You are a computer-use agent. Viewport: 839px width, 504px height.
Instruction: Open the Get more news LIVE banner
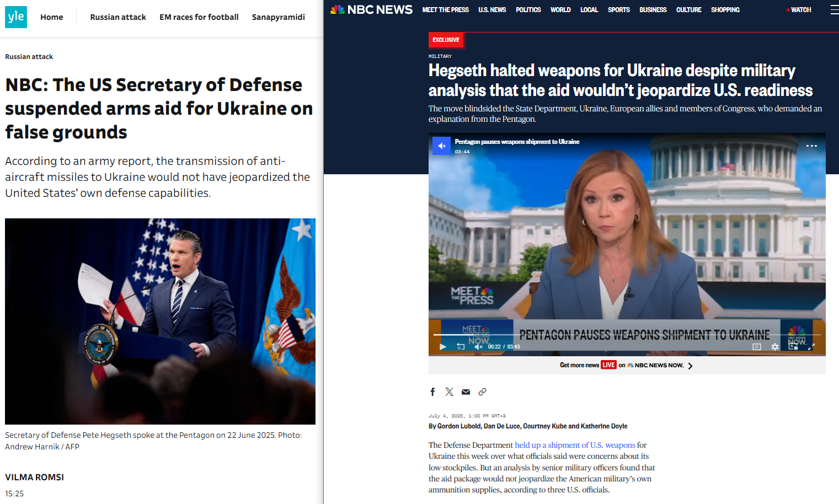tap(626, 365)
